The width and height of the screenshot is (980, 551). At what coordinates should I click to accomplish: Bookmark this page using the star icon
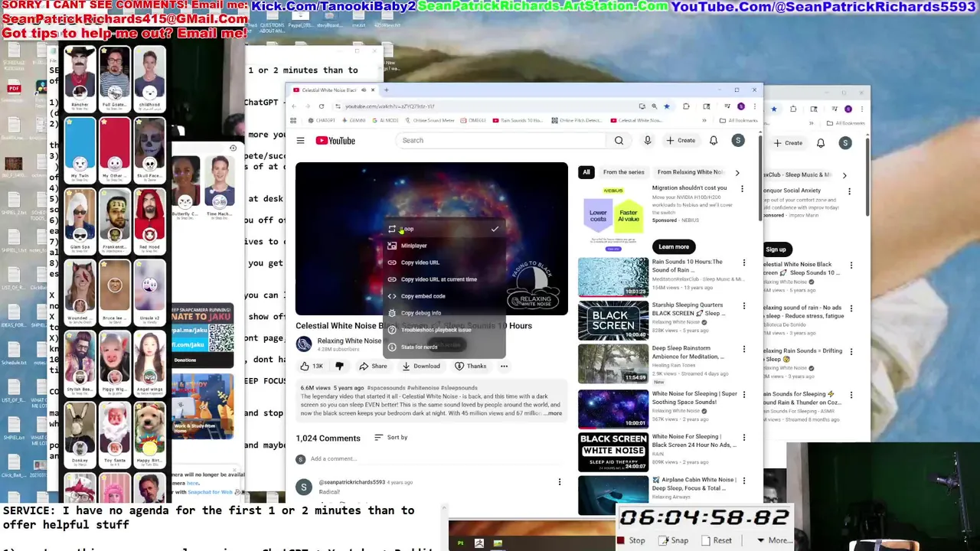pyautogui.click(x=667, y=106)
